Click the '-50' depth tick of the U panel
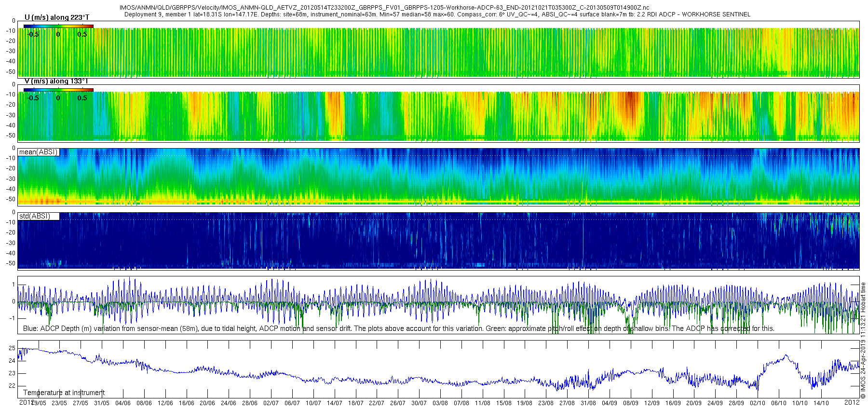Screen dimensions: 868x410 (10, 72)
